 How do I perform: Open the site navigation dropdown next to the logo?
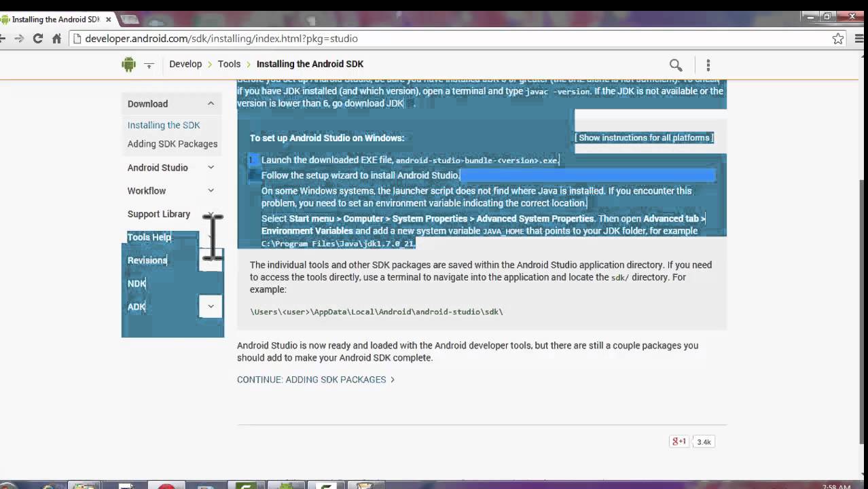pyautogui.click(x=149, y=65)
